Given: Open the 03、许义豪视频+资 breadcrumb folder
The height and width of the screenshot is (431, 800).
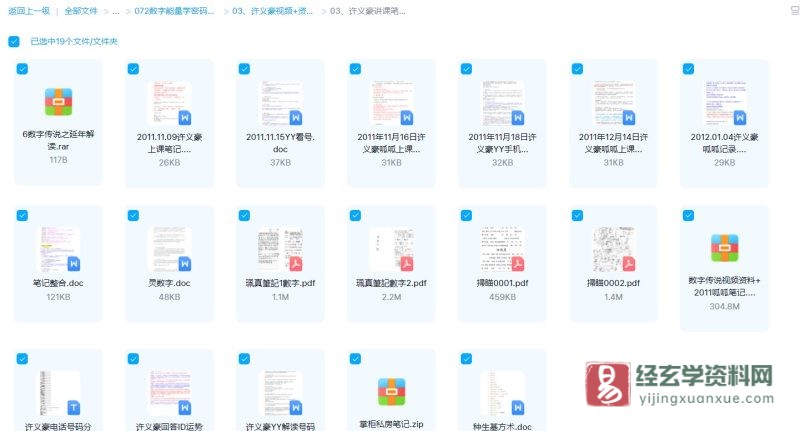Looking at the screenshot, I should (x=271, y=12).
